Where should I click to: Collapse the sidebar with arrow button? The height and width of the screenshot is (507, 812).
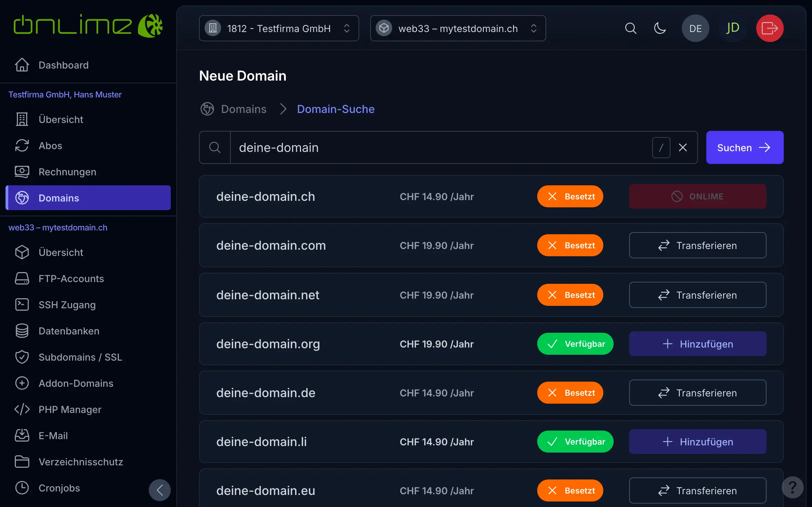pyautogui.click(x=159, y=490)
